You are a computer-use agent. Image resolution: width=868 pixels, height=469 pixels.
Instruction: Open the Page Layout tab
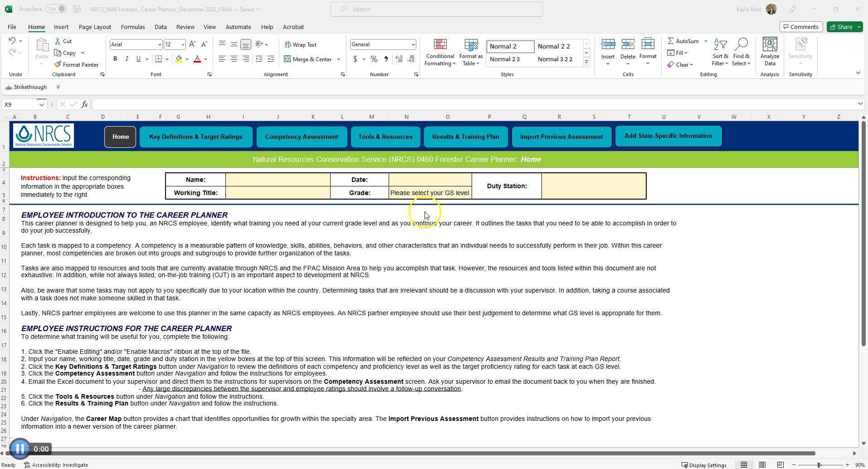pyautogui.click(x=94, y=27)
